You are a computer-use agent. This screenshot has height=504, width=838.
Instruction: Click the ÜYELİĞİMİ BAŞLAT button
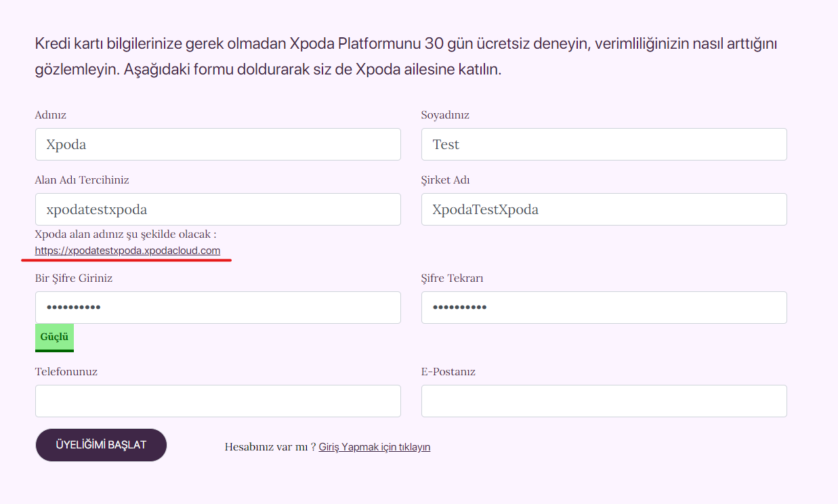101,445
